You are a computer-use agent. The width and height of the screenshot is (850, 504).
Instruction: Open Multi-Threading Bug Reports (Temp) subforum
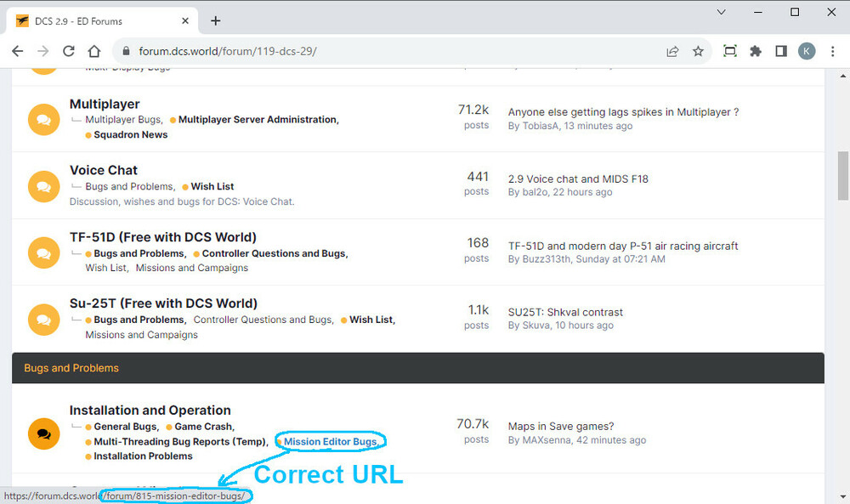pos(180,442)
